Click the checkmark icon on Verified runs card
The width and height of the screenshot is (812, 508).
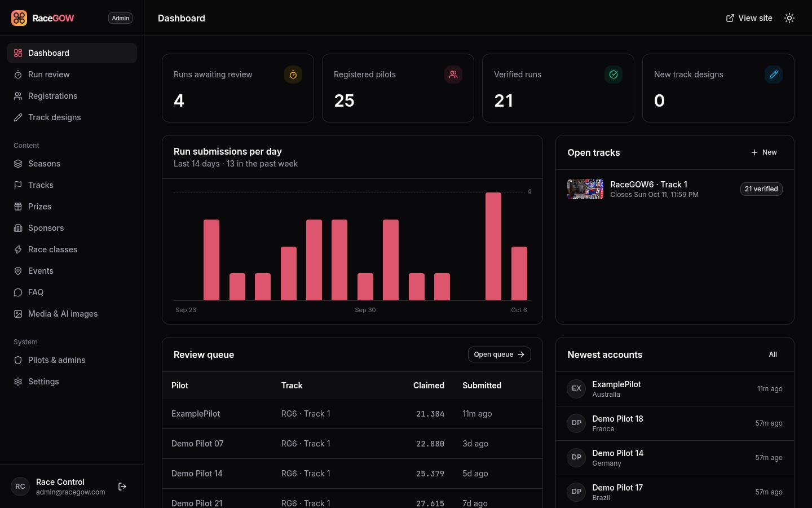point(614,75)
